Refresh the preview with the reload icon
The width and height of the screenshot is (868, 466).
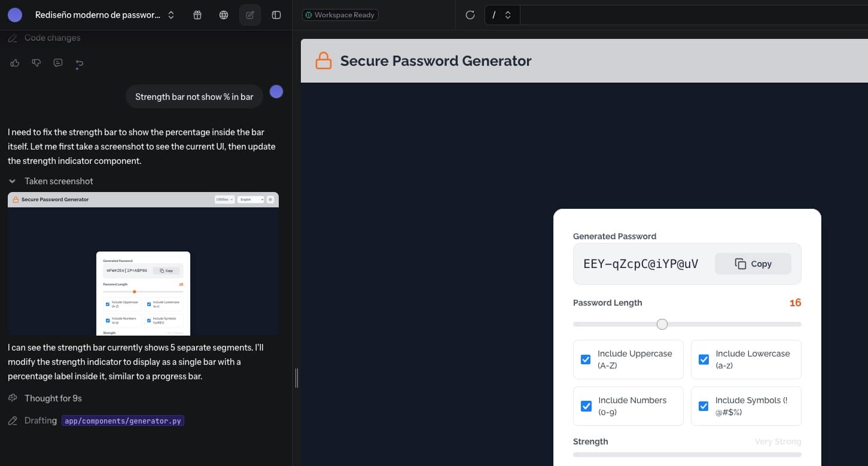(470, 15)
